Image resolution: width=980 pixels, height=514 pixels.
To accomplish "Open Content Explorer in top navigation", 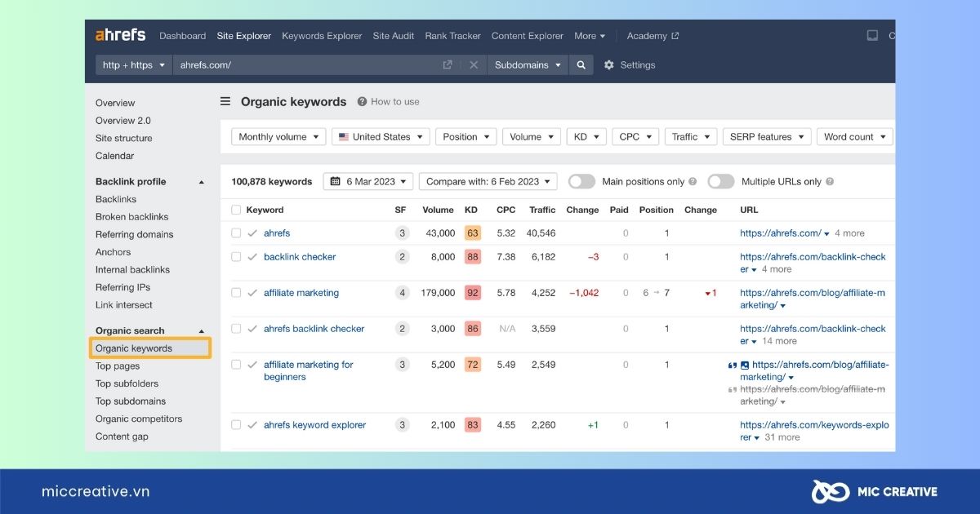I will [x=528, y=36].
